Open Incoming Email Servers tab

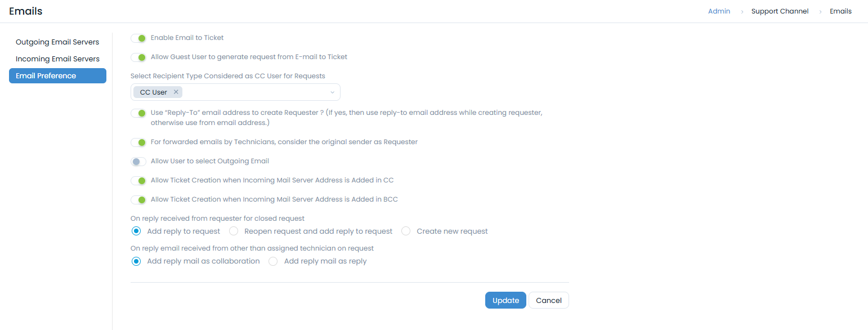(57, 59)
